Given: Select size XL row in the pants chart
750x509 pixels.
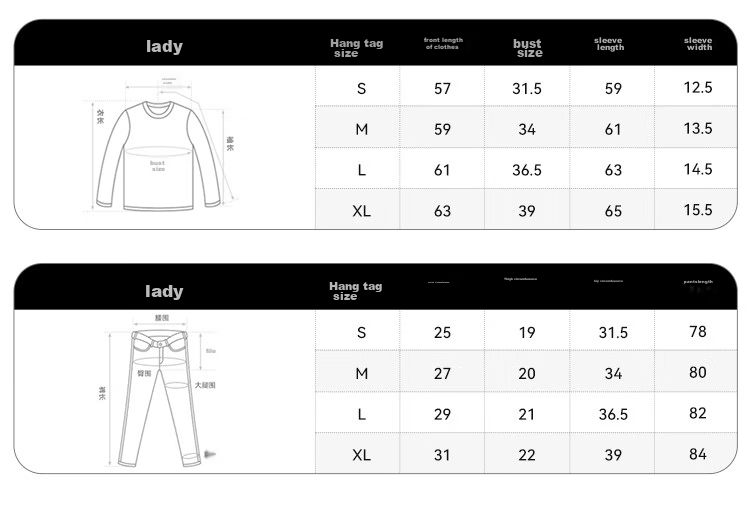Looking at the screenshot, I should coord(526,453).
